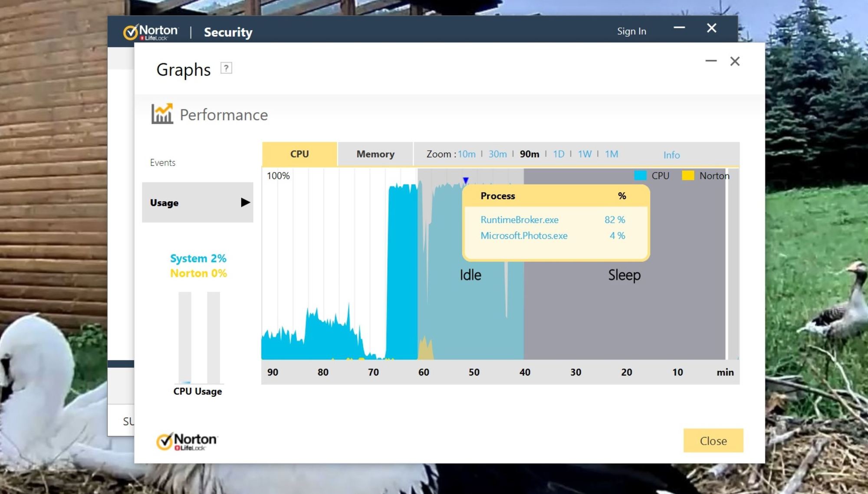Set zoom to 1M
868x494 pixels.
pyautogui.click(x=612, y=154)
